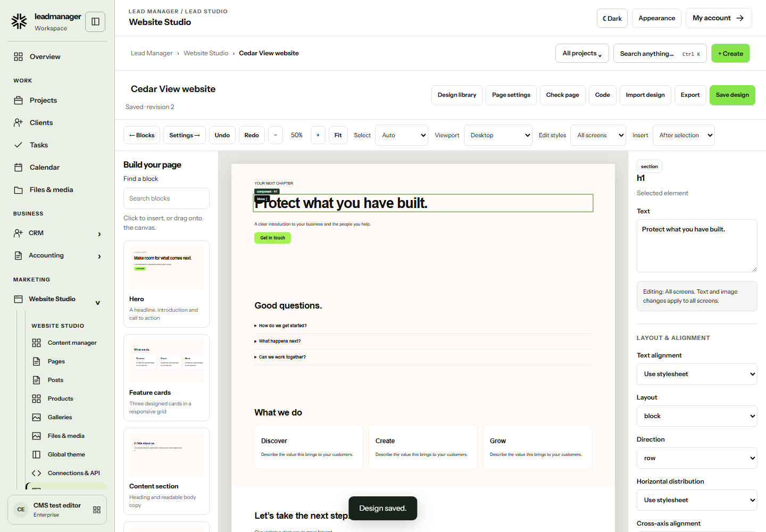Click the Global theme layout icon

pyautogui.click(x=37, y=455)
